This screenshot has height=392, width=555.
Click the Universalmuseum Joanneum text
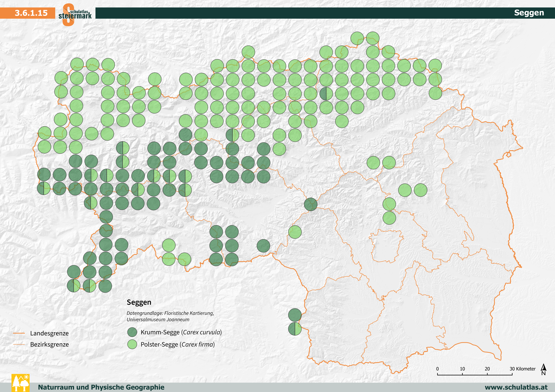coord(158,320)
